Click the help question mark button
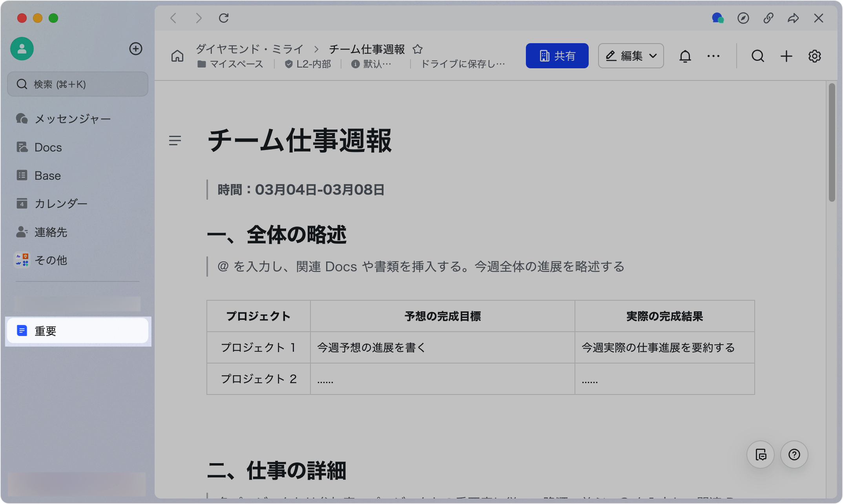 tap(794, 455)
